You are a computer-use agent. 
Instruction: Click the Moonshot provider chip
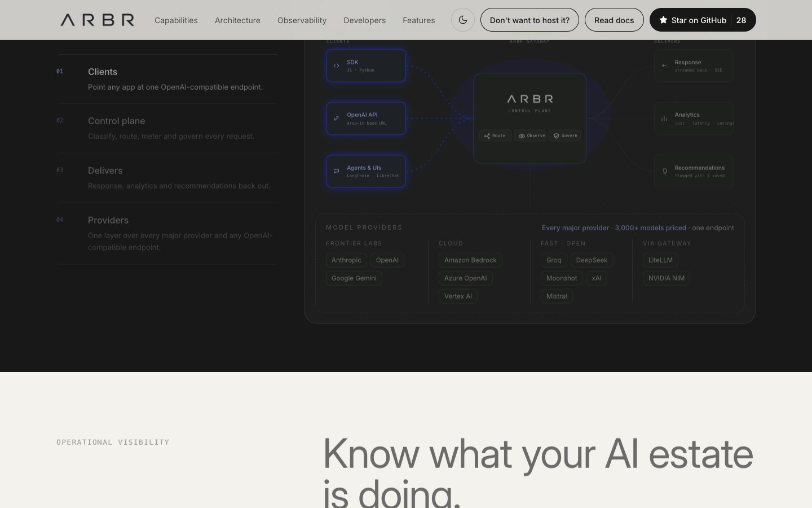click(562, 278)
